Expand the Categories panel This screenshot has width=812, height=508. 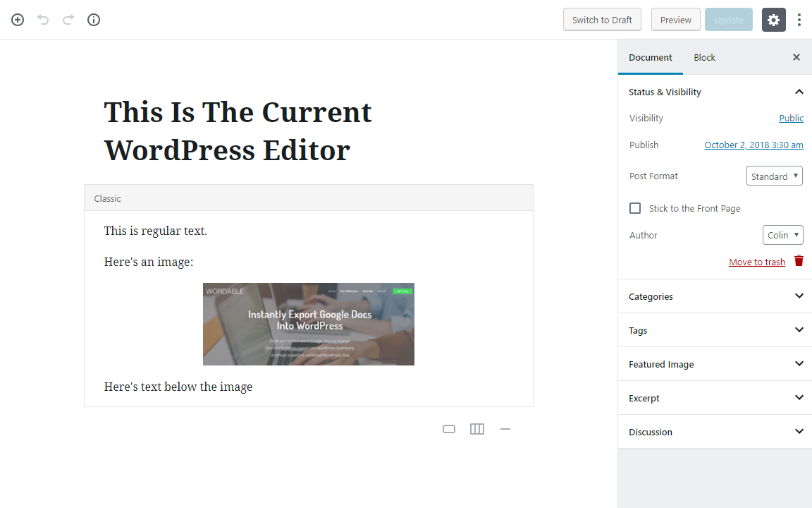[715, 296]
